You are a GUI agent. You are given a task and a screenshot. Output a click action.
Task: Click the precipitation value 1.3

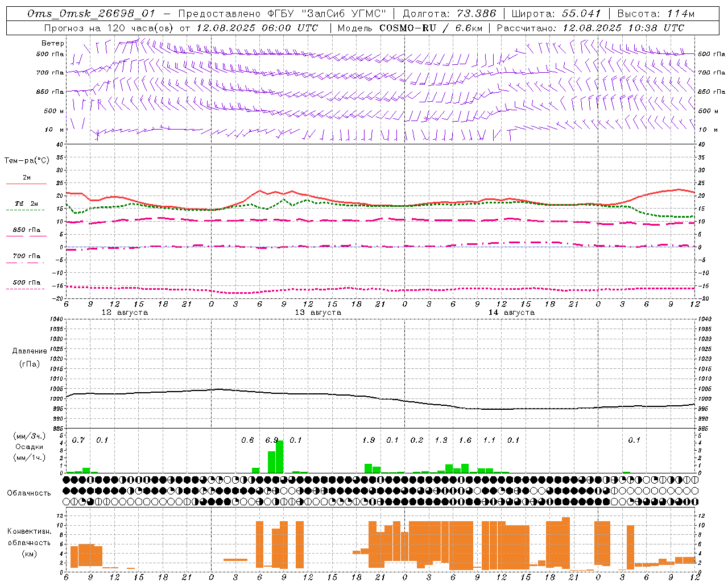[441, 440]
